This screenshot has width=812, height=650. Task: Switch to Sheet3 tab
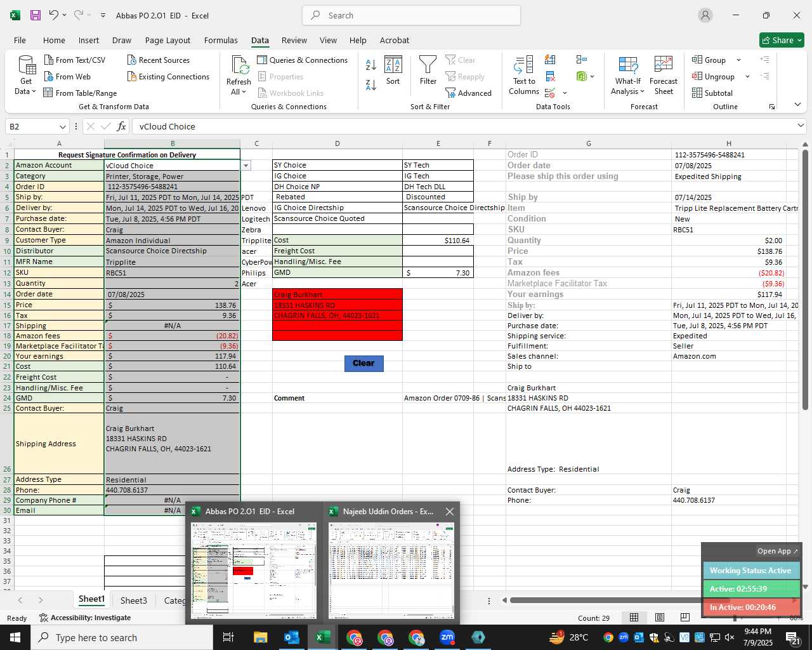[133, 600]
